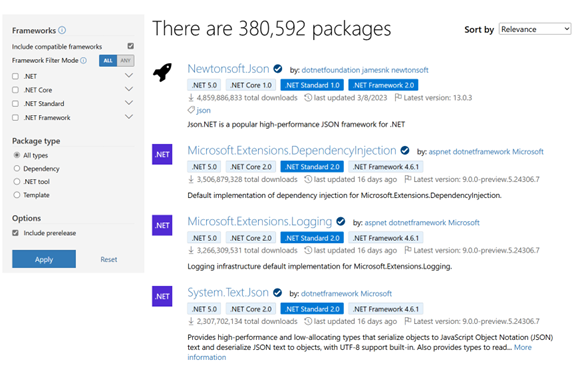
Task: Toggle the Include prerelease checkbox
Action: click(15, 233)
